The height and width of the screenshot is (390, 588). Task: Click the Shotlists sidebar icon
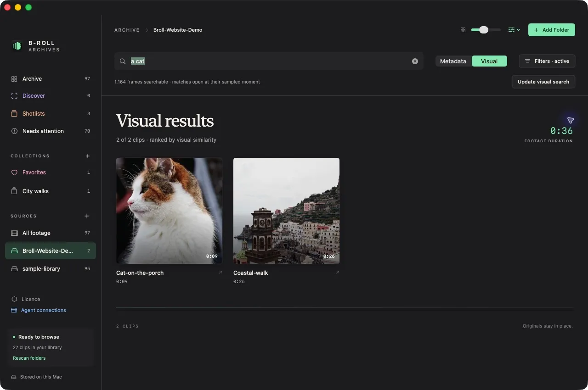point(14,113)
